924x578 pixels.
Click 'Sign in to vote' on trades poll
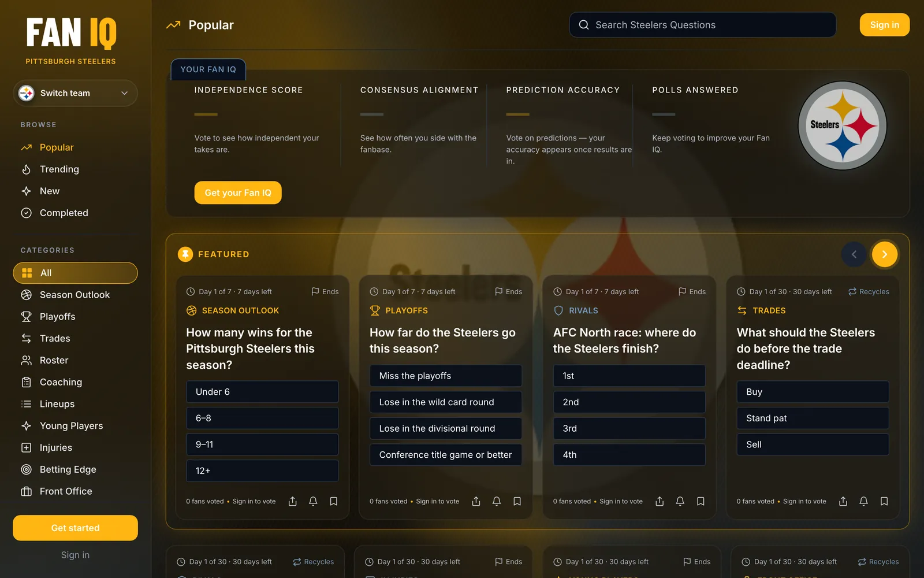coord(804,501)
